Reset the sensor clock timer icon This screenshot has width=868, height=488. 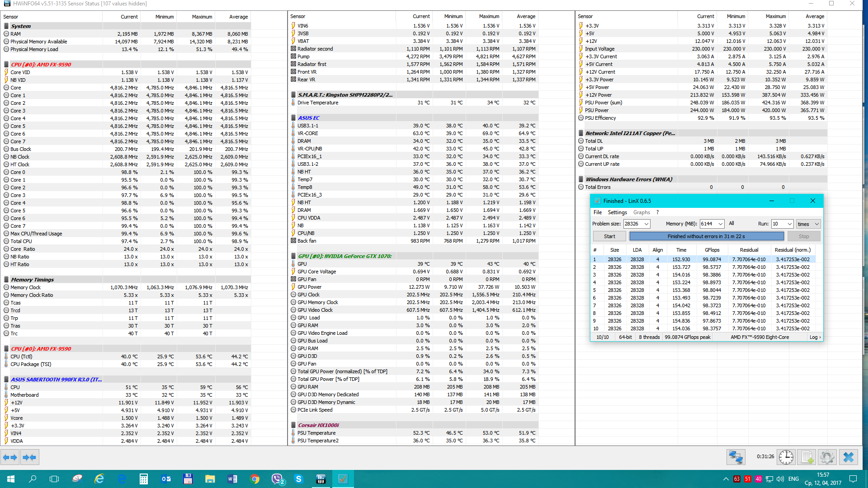[x=786, y=457]
